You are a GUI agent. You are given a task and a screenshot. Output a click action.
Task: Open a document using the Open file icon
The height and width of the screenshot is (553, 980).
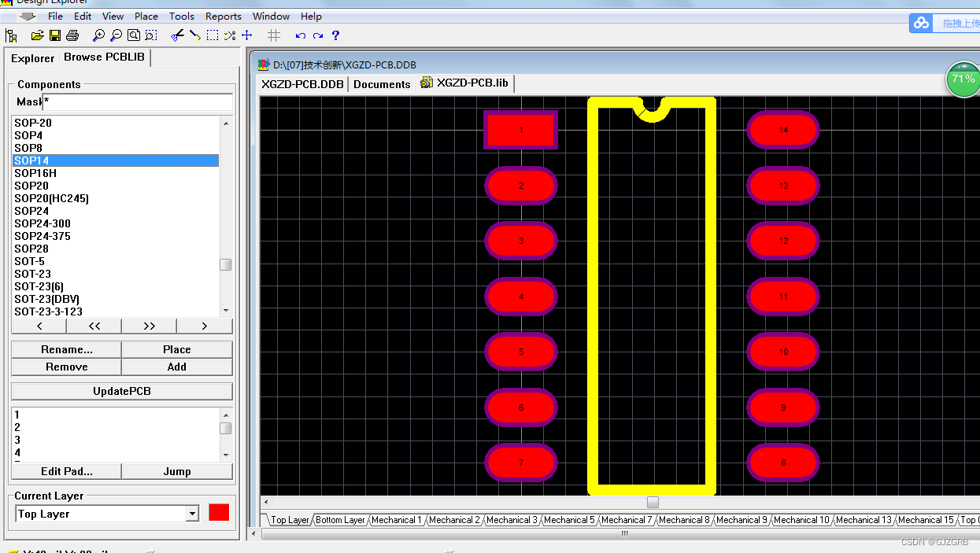point(38,35)
